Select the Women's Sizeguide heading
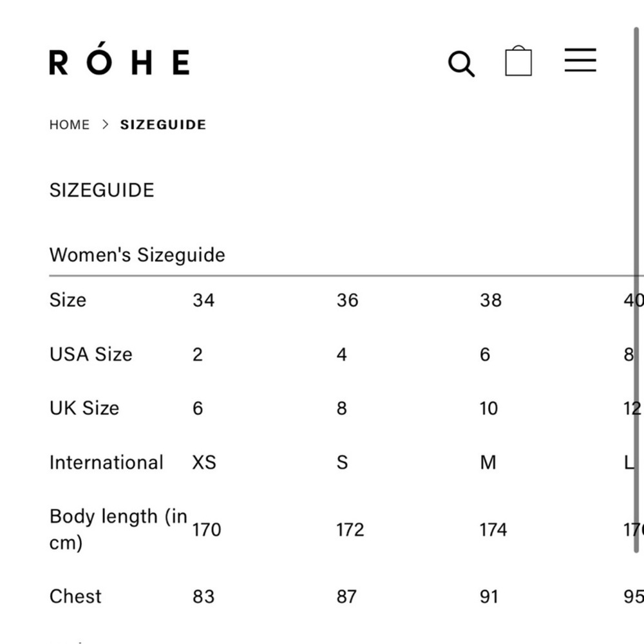The width and height of the screenshot is (644, 644). point(137,255)
